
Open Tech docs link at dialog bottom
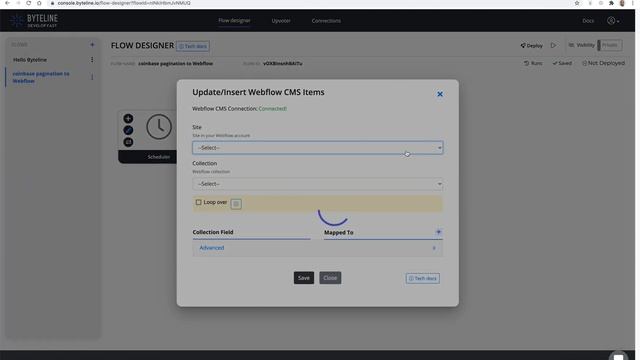tap(422, 278)
